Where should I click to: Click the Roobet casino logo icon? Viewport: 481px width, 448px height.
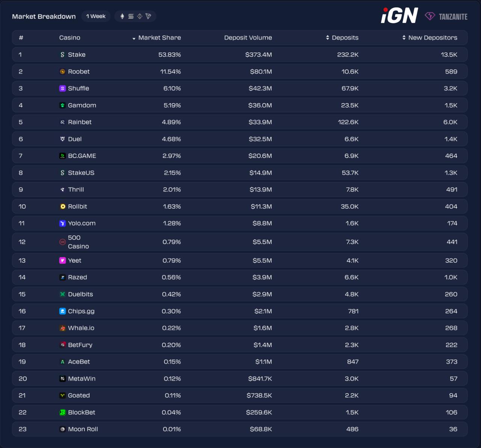pyautogui.click(x=62, y=71)
